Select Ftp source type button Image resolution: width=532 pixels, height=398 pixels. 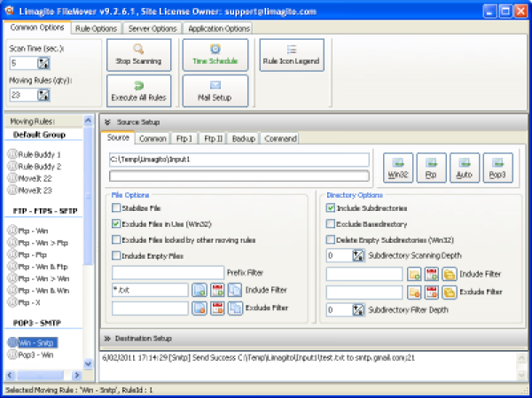431,168
